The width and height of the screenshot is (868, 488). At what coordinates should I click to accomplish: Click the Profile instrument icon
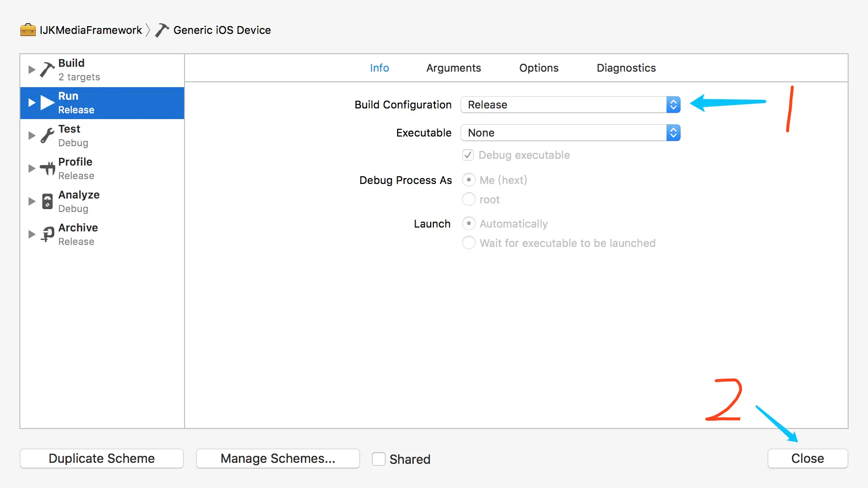[x=47, y=168]
